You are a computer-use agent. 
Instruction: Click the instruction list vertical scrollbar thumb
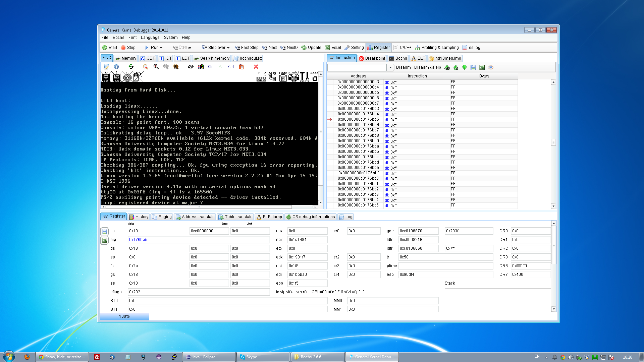click(553, 142)
